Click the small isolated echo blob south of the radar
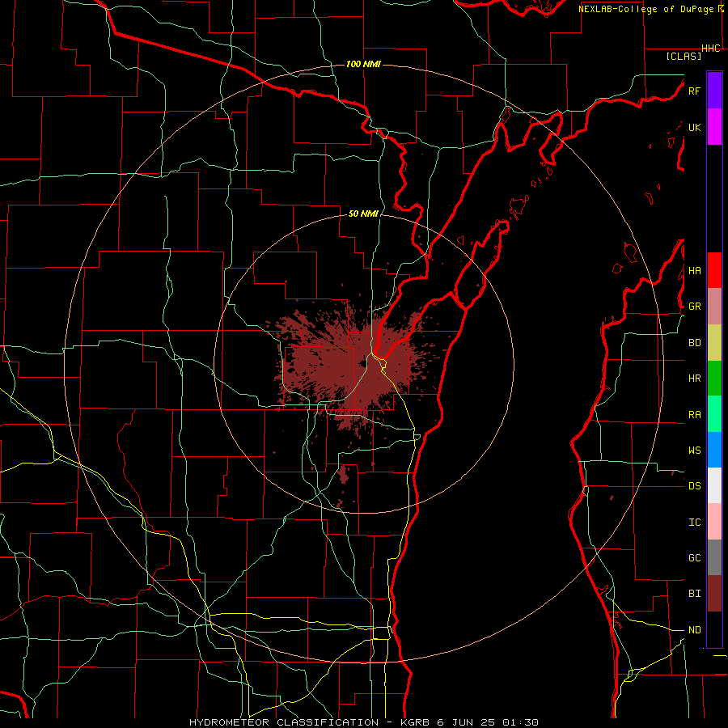The height and width of the screenshot is (728, 728). pos(344,474)
